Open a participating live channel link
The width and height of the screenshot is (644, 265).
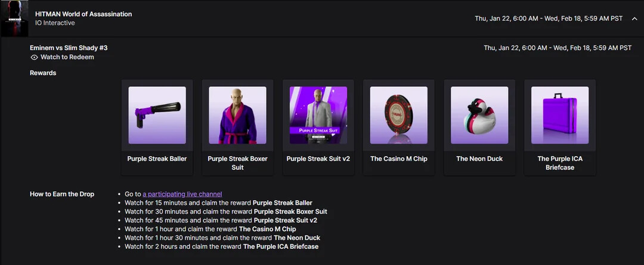coord(182,194)
